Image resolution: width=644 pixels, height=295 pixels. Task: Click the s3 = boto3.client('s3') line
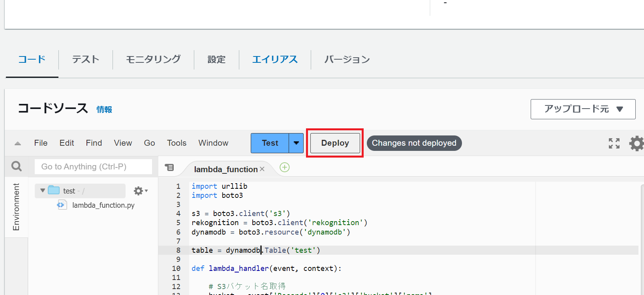[241, 214]
